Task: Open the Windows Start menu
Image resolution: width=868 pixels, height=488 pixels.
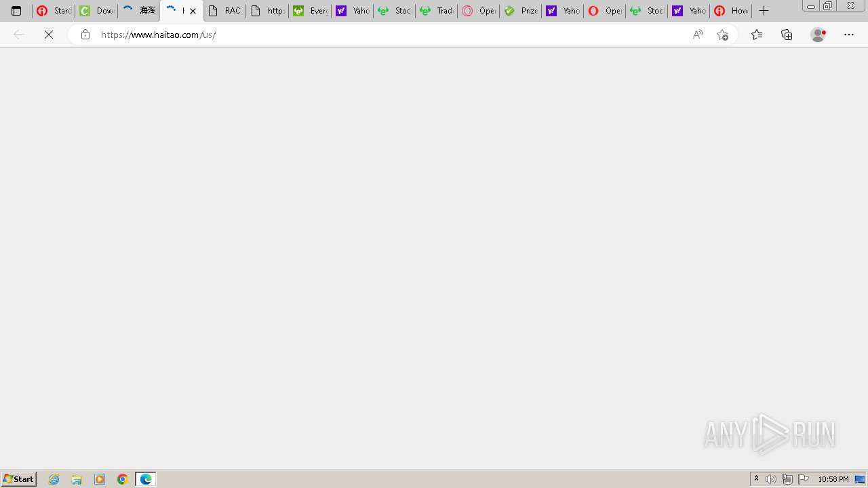Action: pyautogui.click(x=19, y=479)
